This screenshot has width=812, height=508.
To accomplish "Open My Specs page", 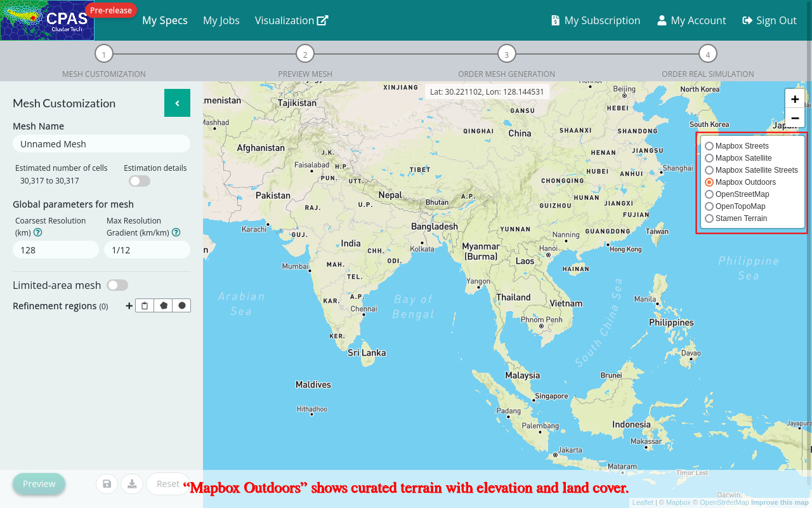I will [165, 20].
